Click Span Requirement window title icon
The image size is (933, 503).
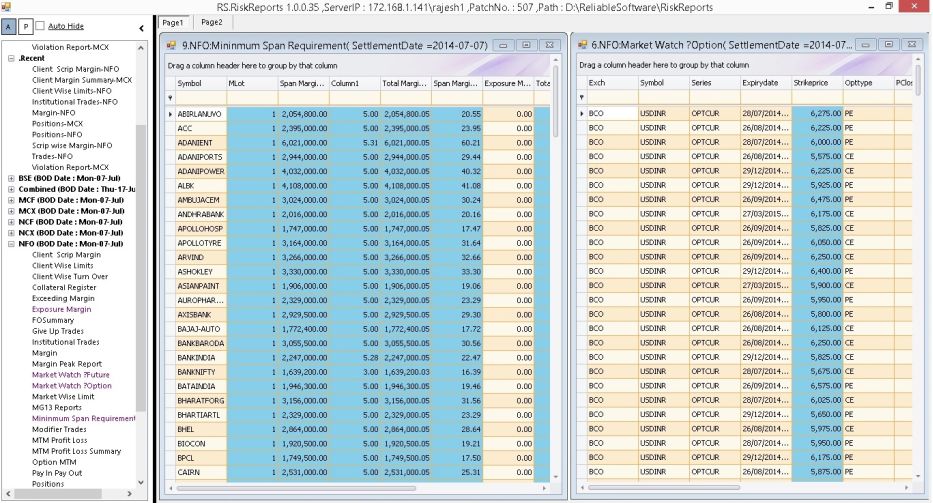pos(171,45)
